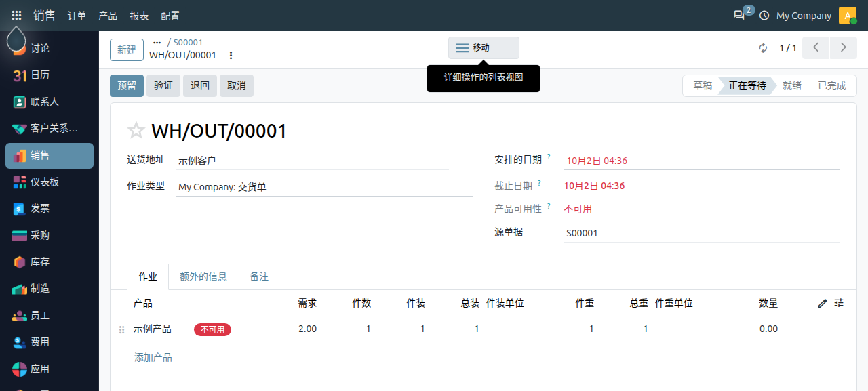Open the activities clock icon
The image size is (868, 391).
click(764, 16)
